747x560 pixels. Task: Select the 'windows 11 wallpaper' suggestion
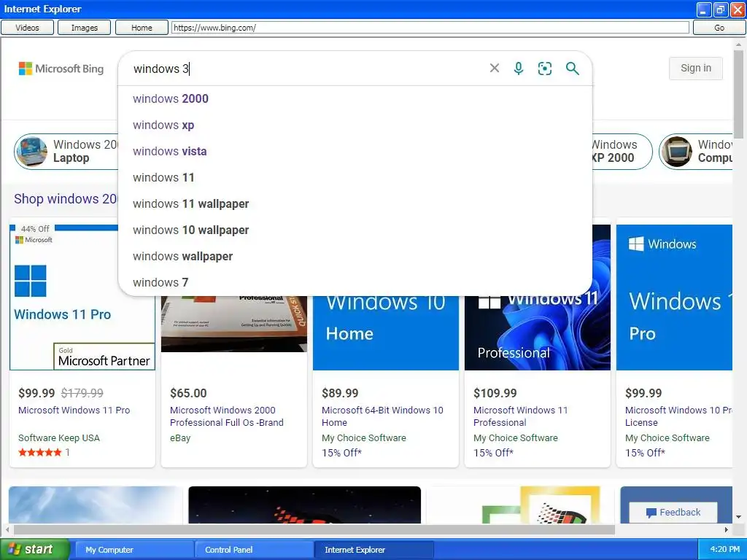(355, 203)
